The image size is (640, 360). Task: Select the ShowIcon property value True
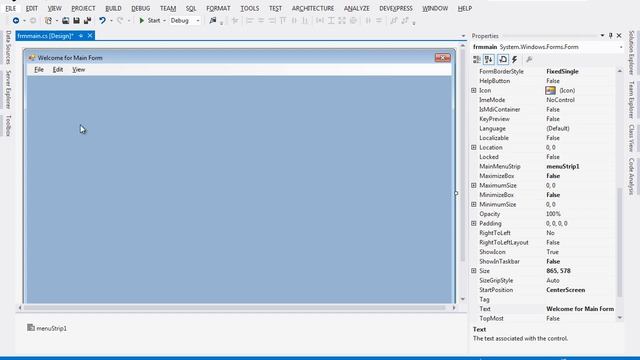point(552,252)
